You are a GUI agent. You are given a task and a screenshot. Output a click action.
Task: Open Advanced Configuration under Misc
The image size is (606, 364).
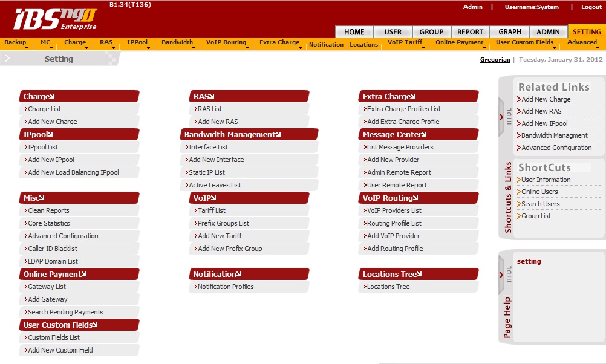coord(63,236)
